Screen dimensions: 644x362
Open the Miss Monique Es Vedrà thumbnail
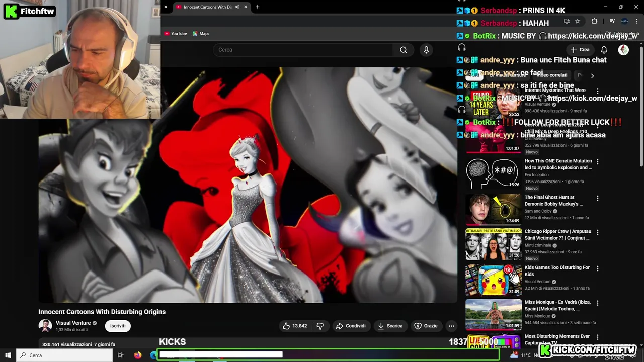tap(494, 315)
